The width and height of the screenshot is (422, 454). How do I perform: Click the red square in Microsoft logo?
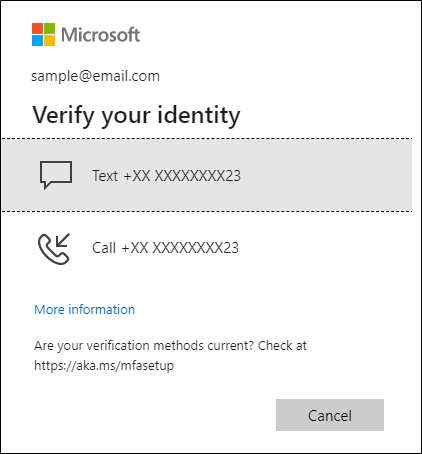[37, 28]
